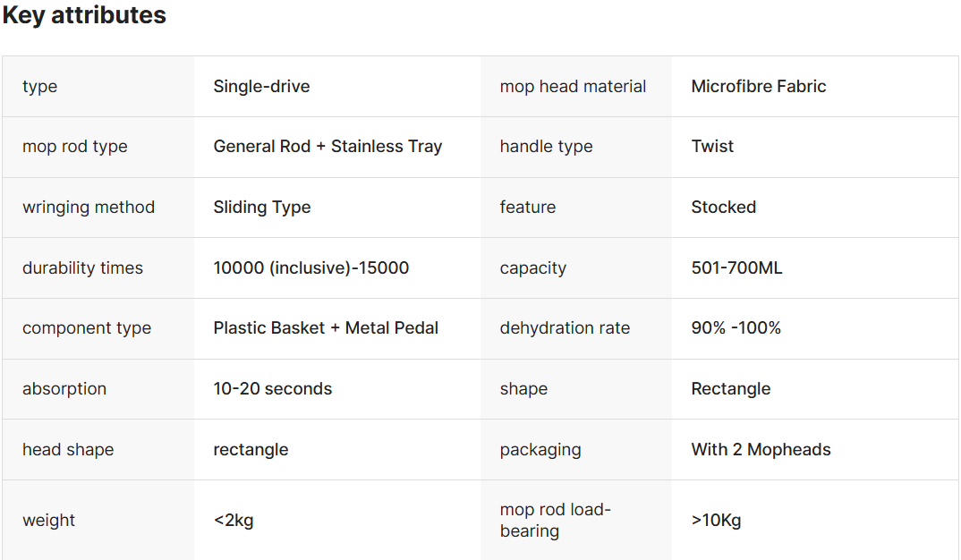The image size is (961, 560).
Task: Select the Single-drive type value
Action: 261,87
